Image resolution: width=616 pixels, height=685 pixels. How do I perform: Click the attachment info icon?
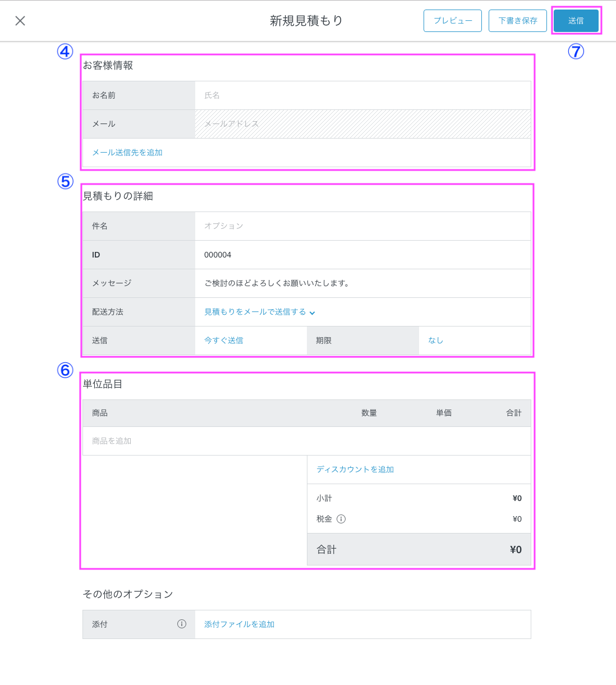tap(182, 624)
